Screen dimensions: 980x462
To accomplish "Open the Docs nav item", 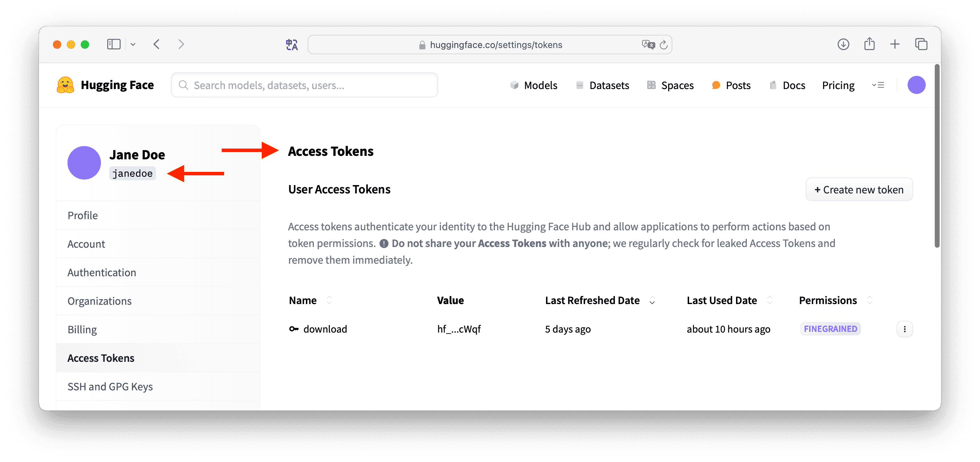I will (787, 85).
